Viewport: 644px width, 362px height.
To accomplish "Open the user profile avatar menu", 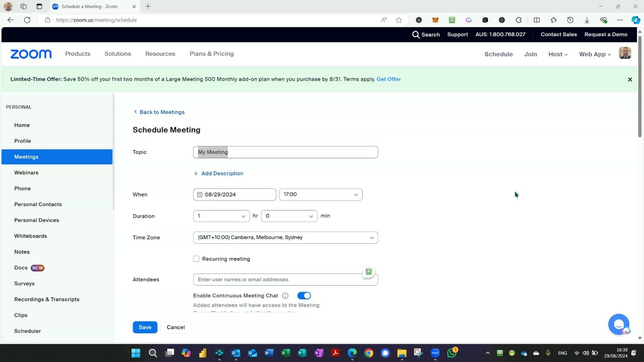I will (x=625, y=53).
